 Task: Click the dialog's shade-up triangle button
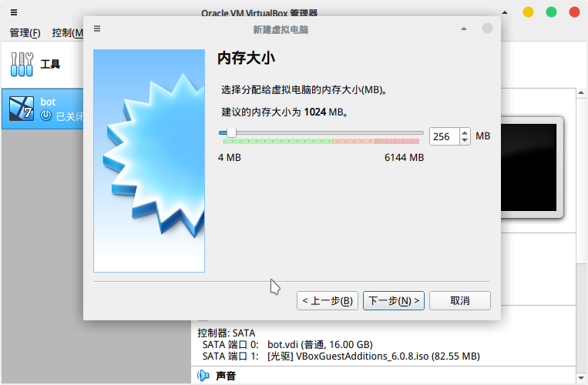tap(464, 28)
